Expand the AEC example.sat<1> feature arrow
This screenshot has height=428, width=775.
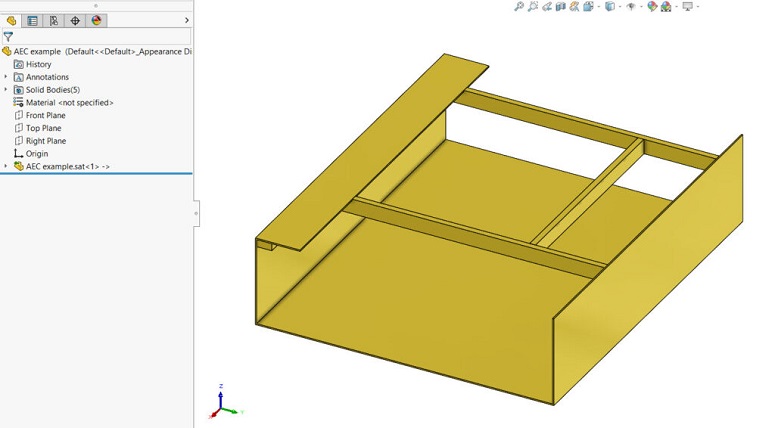coord(6,167)
